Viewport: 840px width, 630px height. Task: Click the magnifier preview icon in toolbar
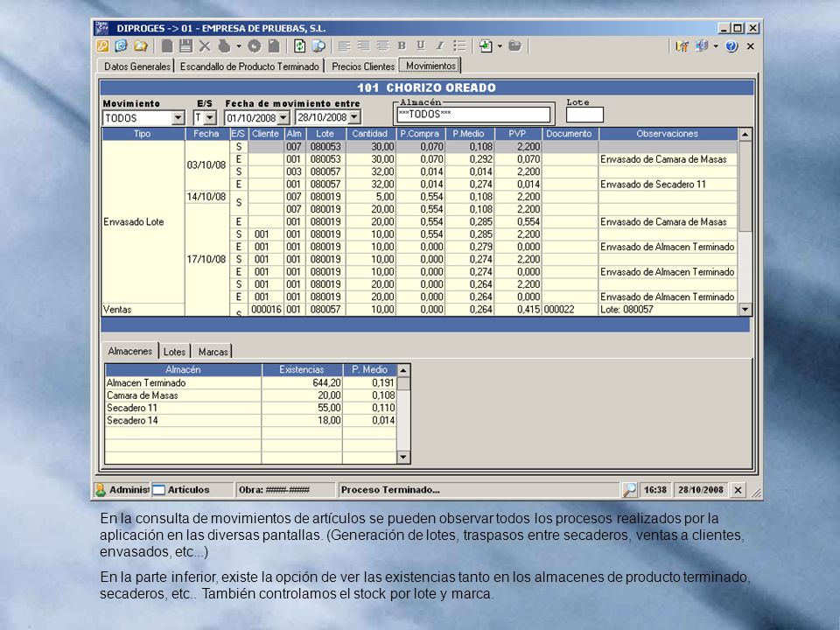click(x=318, y=46)
